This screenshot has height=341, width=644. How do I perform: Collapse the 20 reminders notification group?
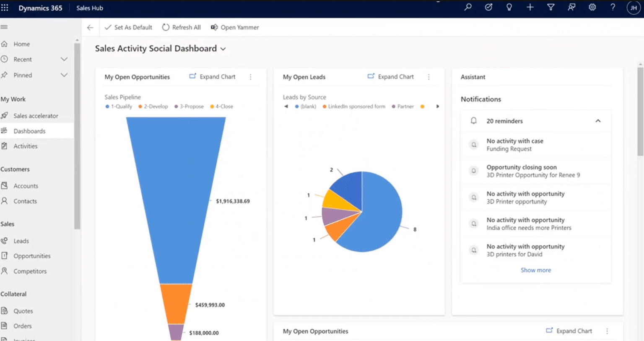[598, 121]
